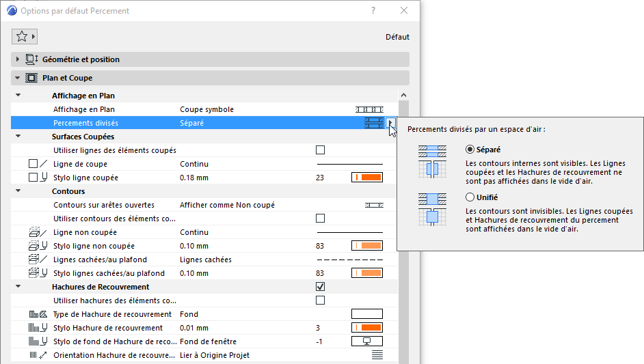The height and width of the screenshot is (364, 644).
Task: Click the Stylo ligne coupée color swatch
Action: [367, 178]
